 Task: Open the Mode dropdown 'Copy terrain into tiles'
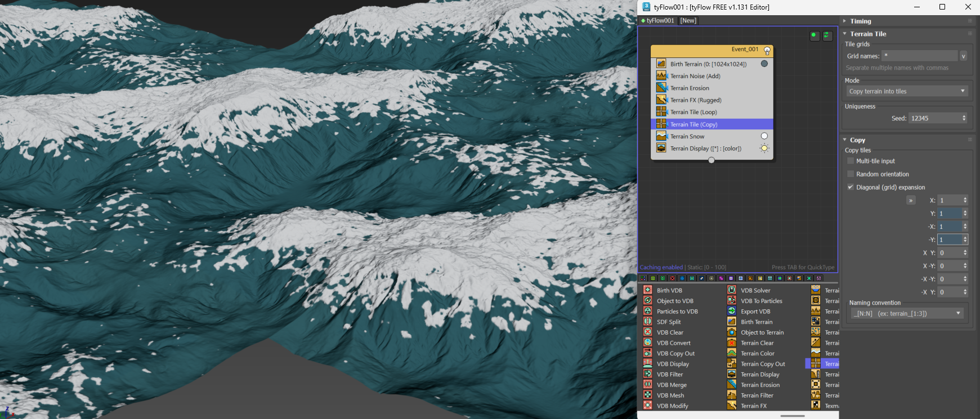click(x=907, y=91)
